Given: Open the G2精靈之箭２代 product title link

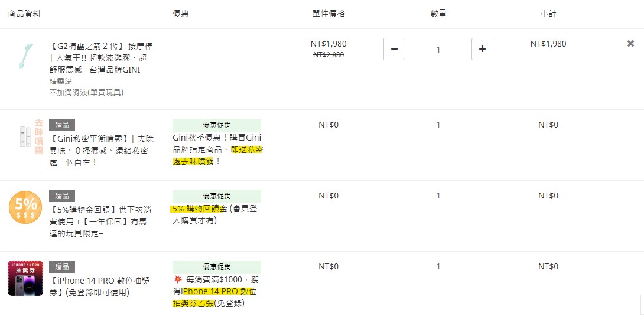Looking at the screenshot, I should pyautogui.click(x=101, y=57).
